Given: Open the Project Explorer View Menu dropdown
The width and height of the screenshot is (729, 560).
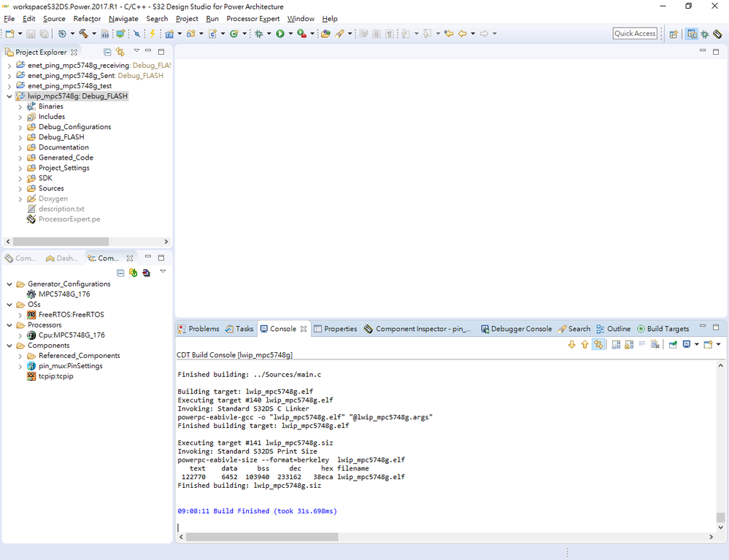Looking at the screenshot, I should (x=136, y=50).
